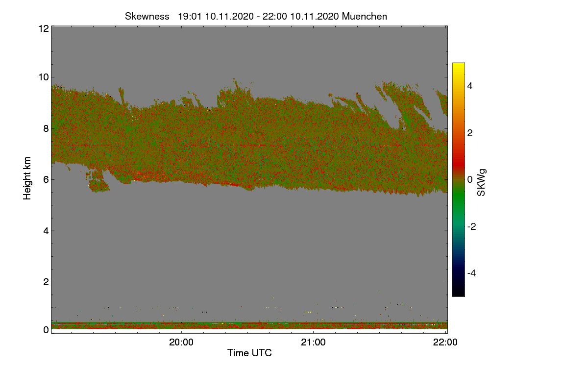588x392 pixels.
Task: Click the 21:00 time tick label
Action: coord(313,343)
